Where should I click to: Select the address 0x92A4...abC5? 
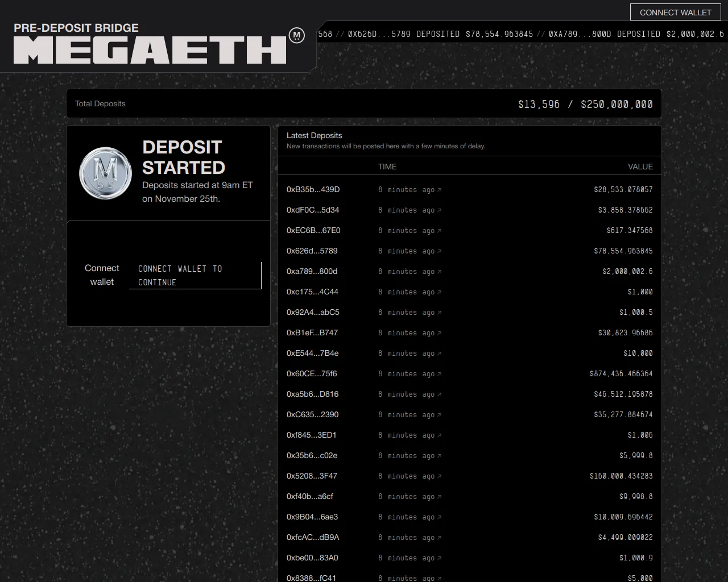(x=313, y=312)
